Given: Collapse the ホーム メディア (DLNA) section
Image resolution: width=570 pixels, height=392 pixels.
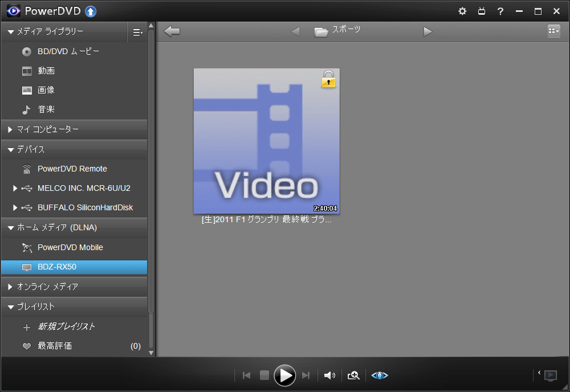Looking at the screenshot, I should coord(10,228).
